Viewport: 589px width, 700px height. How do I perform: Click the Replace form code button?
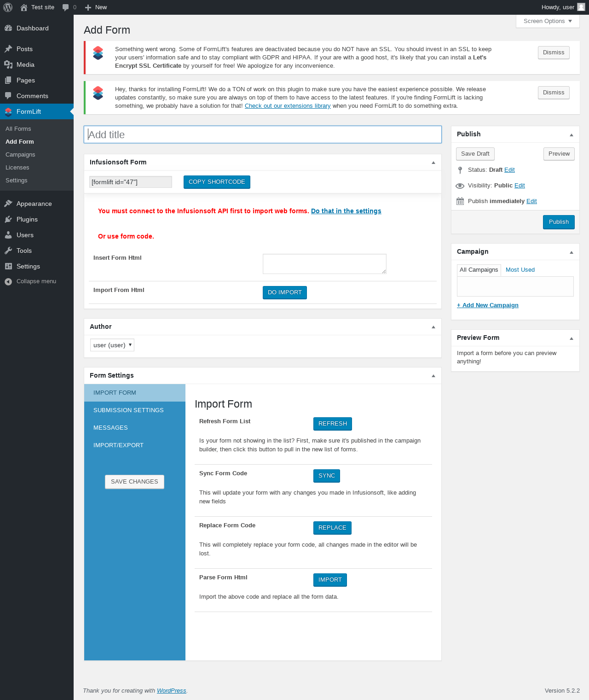tap(332, 528)
